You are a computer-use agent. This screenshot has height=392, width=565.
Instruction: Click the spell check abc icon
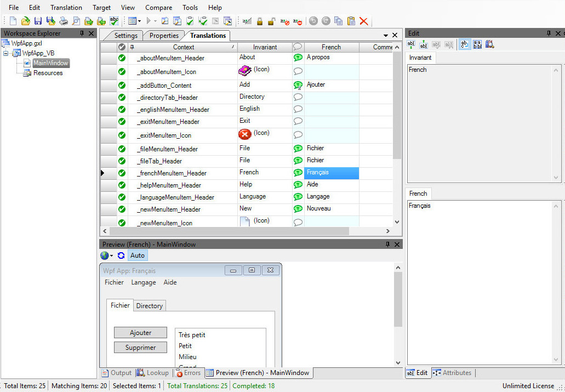[114, 21]
